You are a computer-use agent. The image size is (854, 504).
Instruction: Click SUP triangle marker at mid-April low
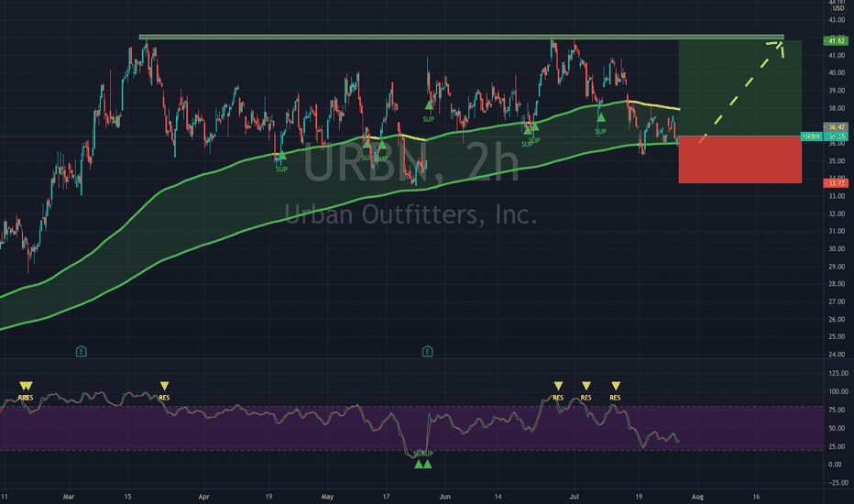(281, 157)
